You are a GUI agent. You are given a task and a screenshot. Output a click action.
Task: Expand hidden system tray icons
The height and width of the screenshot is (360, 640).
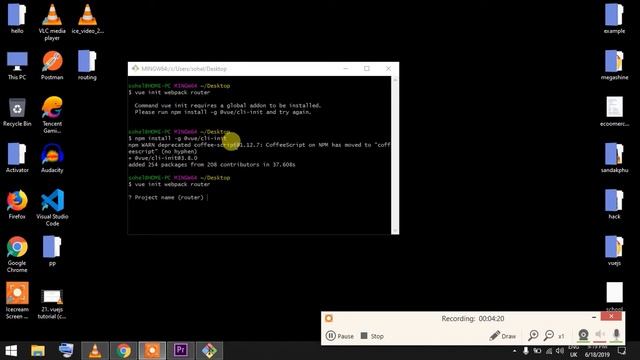coord(514,351)
